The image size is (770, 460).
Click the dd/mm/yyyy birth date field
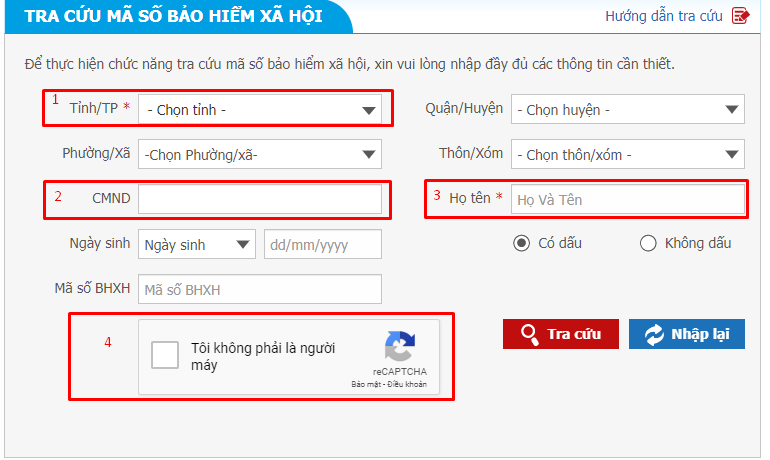coord(323,244)
